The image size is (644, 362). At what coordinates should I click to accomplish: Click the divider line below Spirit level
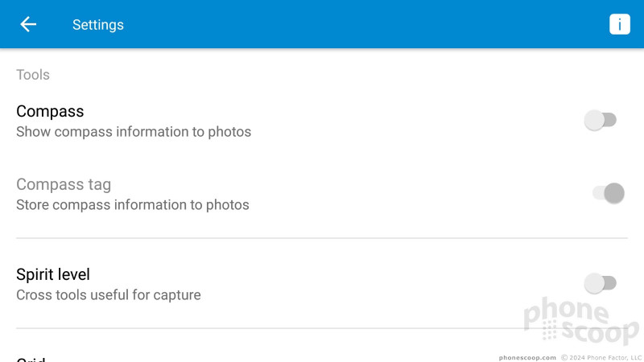tap(322, 328)
